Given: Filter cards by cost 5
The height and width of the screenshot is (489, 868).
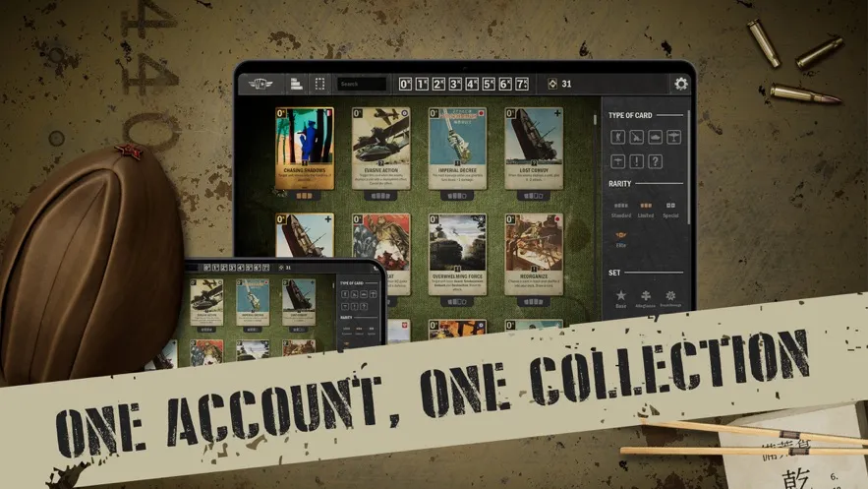Looking at the screenshot, I should 489,84.
